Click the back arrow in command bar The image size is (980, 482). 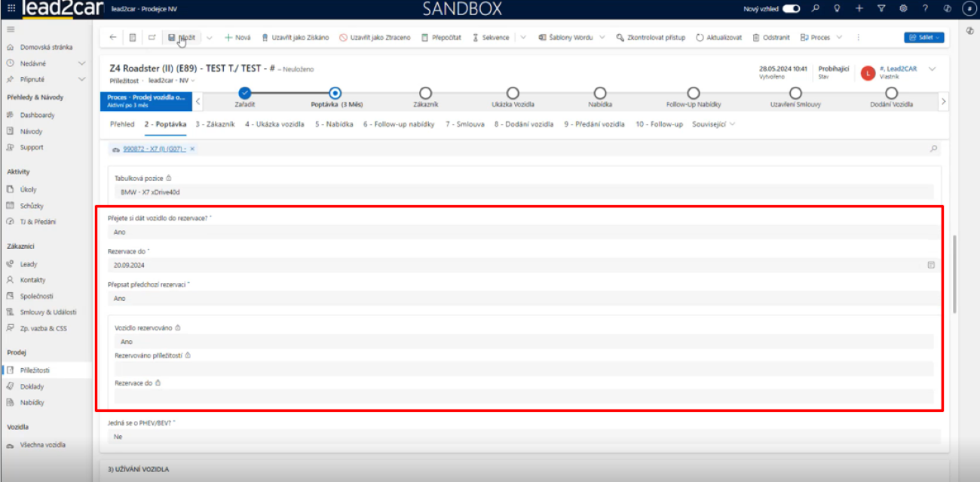[113, 37]
